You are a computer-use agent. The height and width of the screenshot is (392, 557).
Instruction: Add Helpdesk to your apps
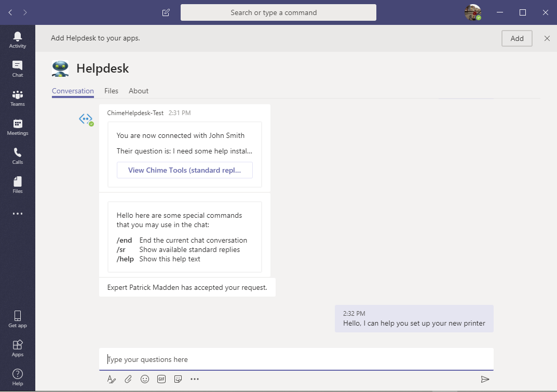[x=517, y=38]
